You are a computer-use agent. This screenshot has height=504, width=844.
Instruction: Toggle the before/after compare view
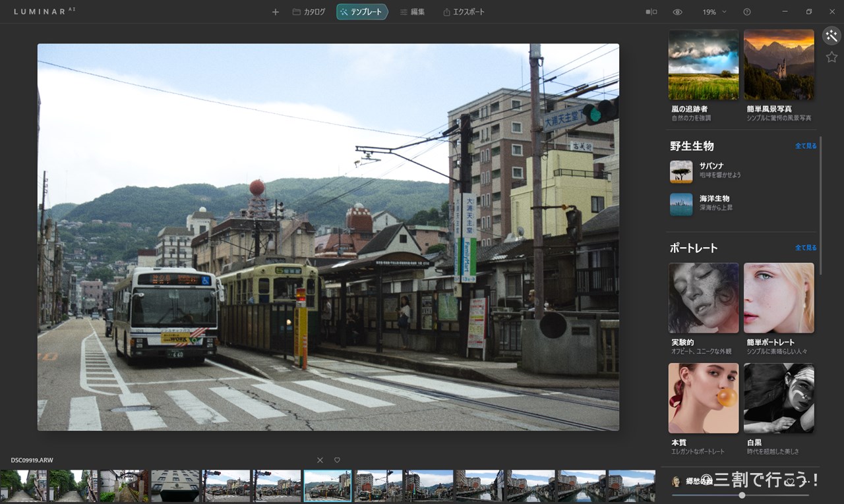(x=651, y=12)
